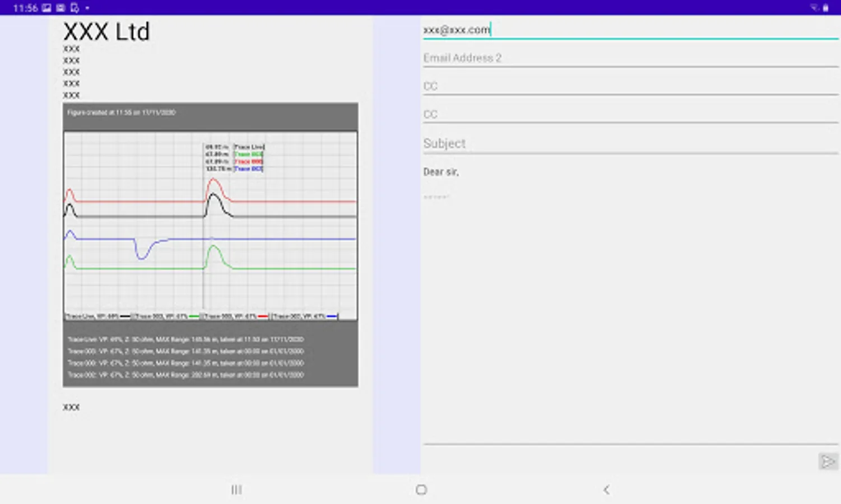Select the CC field directly below Email Address 2
841x504 pixels.
630,86
